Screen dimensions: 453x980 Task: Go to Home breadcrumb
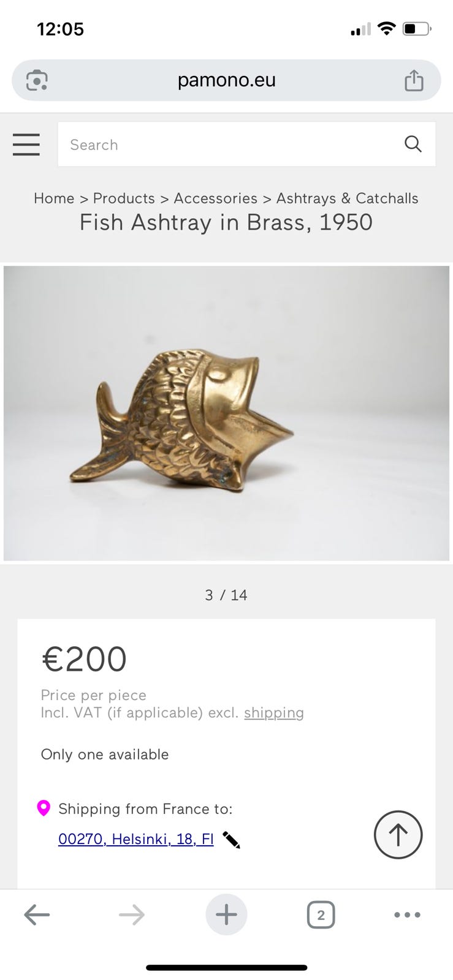(x=54, y=198)
